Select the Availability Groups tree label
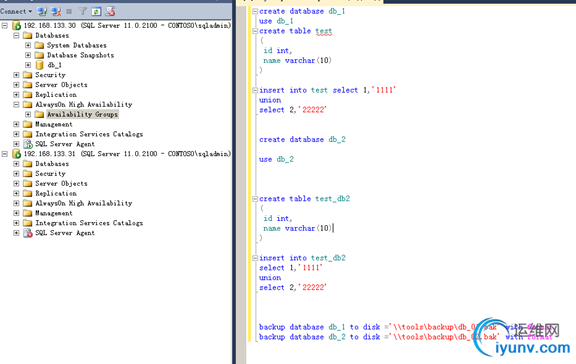 coord(82,114)
